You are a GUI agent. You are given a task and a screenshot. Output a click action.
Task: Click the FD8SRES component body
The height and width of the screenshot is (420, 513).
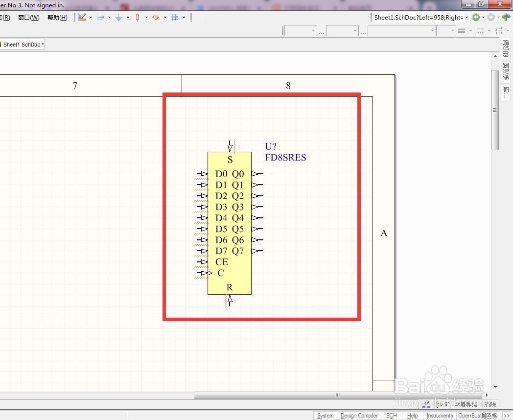(230, 223)
